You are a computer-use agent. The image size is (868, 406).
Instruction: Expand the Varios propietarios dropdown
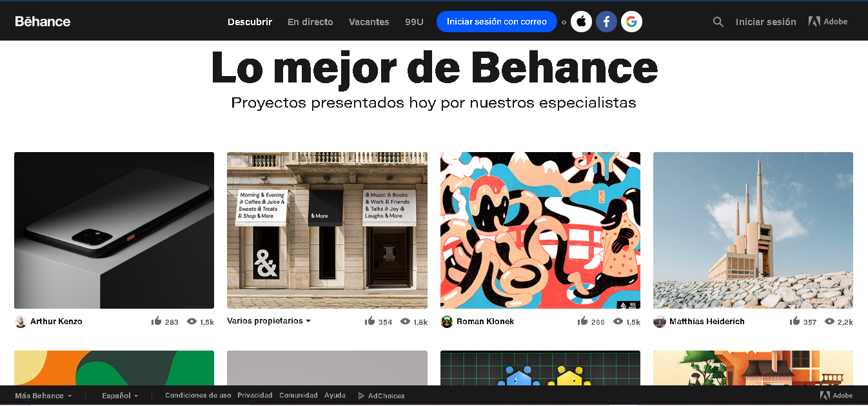269,321
